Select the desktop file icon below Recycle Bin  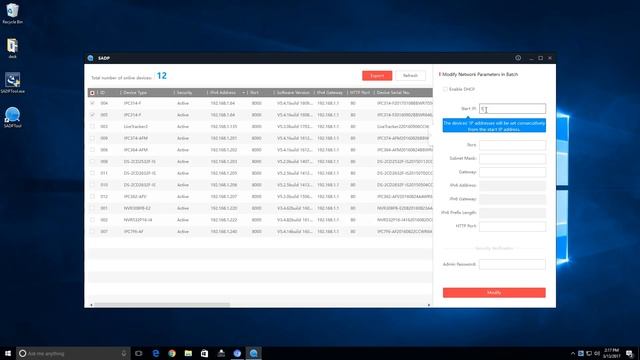tap(12, 48)
